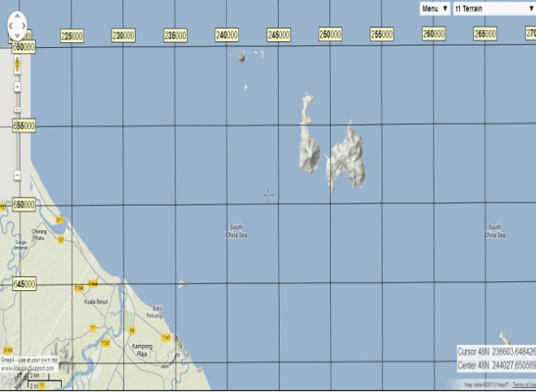Pan the map left using the left arrow
The width and height of the screenshot is (536, 392).
(10, 27)
